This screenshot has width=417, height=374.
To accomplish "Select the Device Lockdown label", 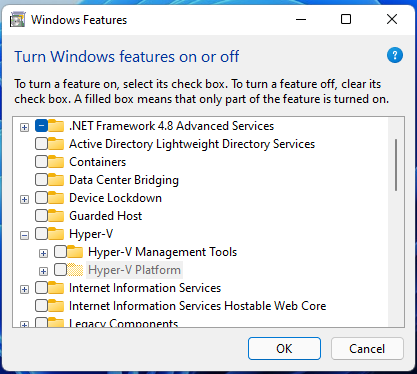I will pyautogui.click(x=115, y=198).
